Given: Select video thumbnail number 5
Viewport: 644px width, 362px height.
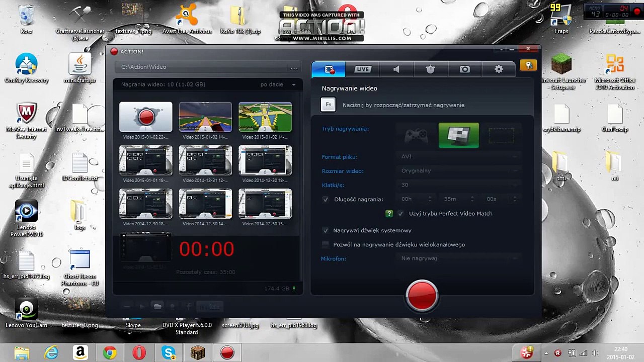Looking at the screenshot, I should pyautogui.click(x=206, y=160).
